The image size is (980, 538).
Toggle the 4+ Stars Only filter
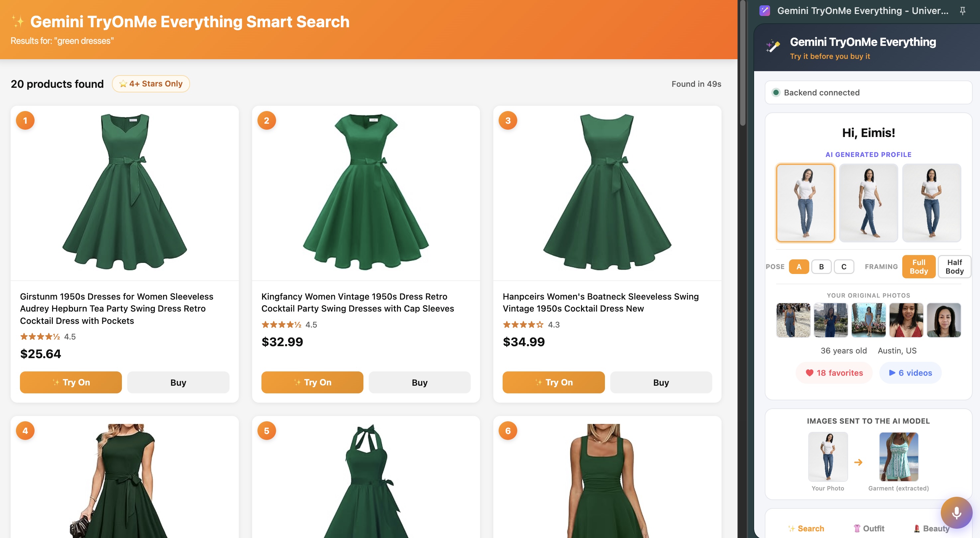tap(150, 84)
